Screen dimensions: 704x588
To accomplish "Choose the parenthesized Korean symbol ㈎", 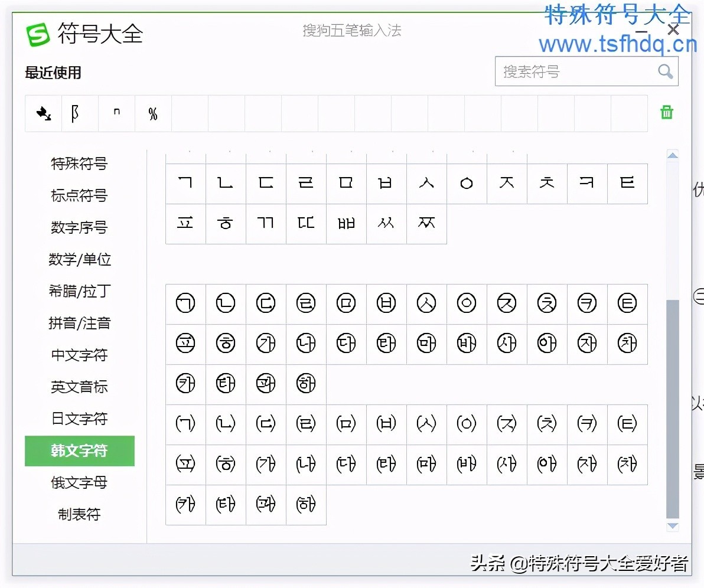I will point(266,465).
